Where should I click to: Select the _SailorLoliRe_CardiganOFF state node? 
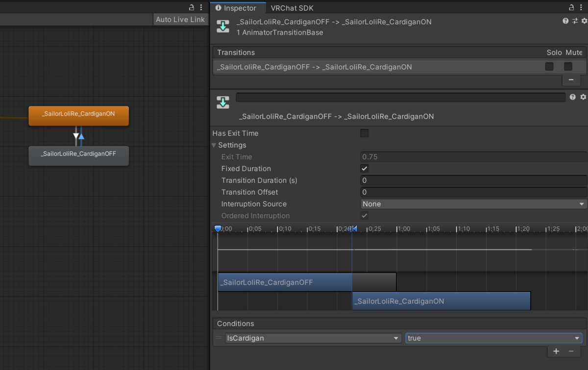click(78, 155)
